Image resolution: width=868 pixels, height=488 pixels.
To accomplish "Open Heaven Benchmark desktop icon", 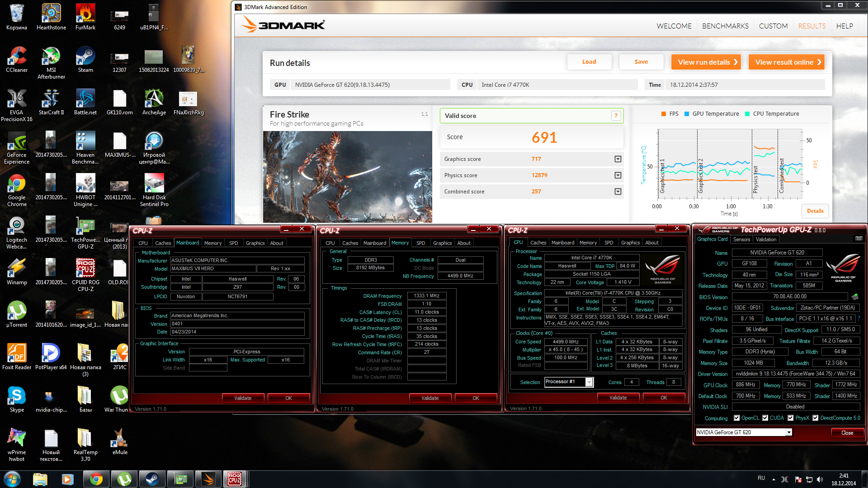I will tap(85, 148).
